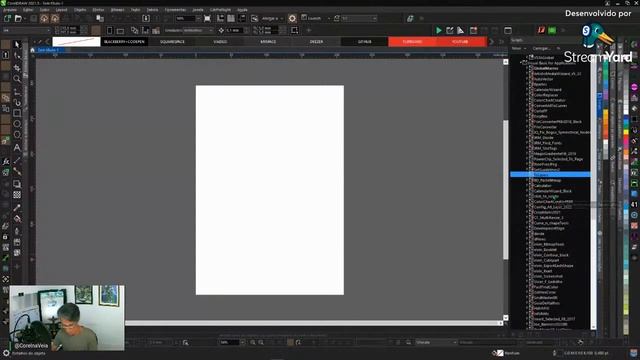Image resolution: width=640 pixels, height=360 pixels.
Task: Select the Shape edit tool
Action: (x=17, y=56)
